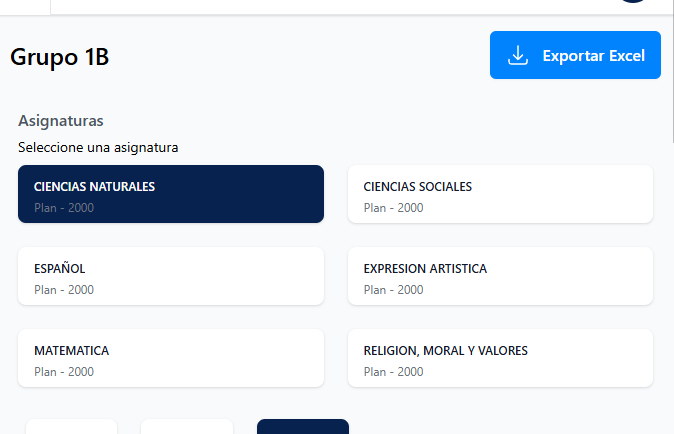Click 'Plan - 2000' under CIENCIAS NATURALES
This screenshot has width=674, height=434.
tap(64, 208)
